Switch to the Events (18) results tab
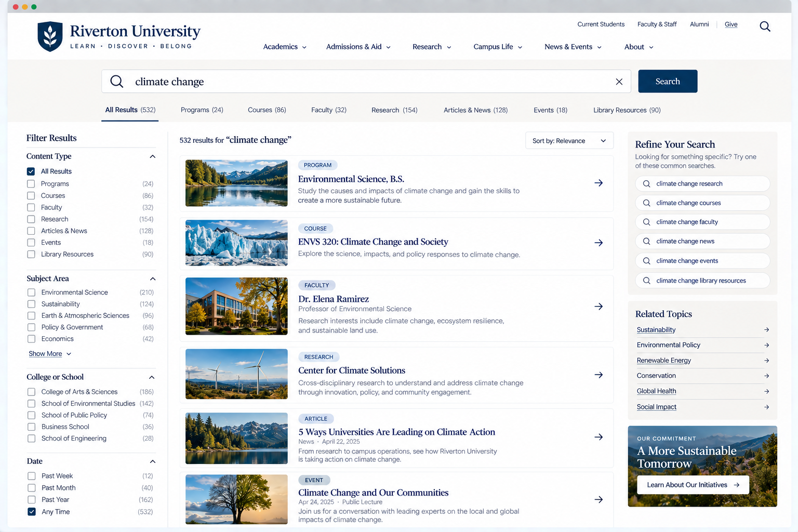This screenshot has height=532, width=798. pyautogui.click(x=550, y=110)
